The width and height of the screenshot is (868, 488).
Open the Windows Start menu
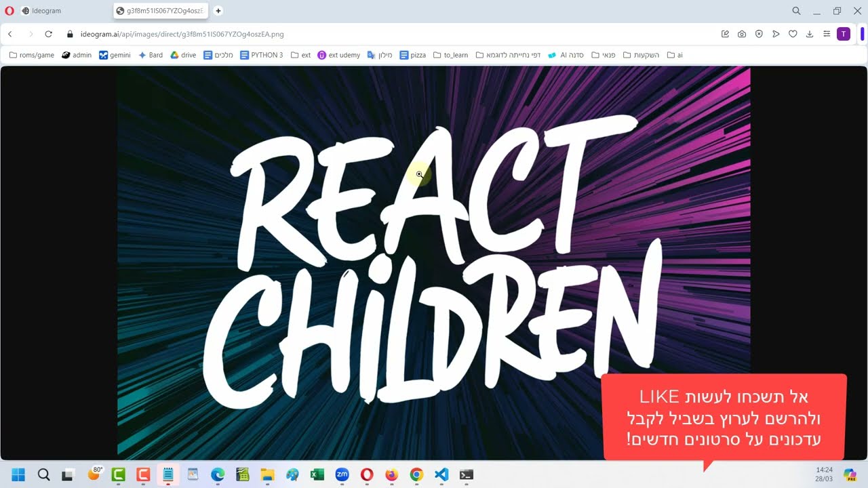pyautogui.click(x=18, y=474)
